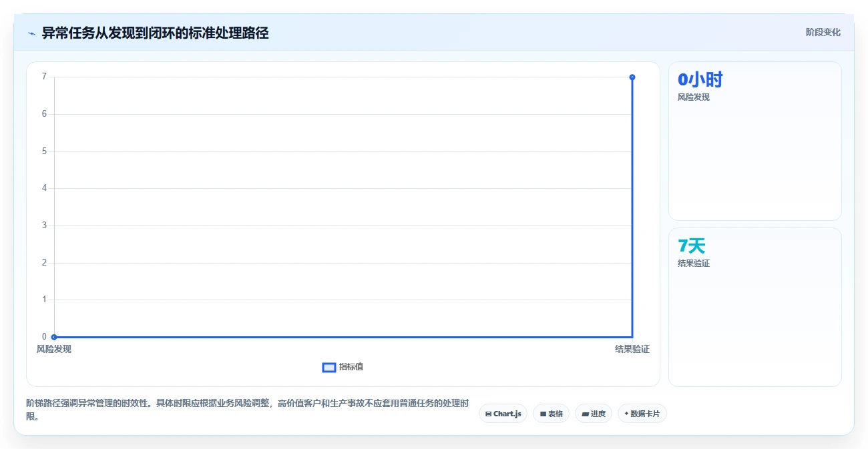Click the icon inside the 进度 tag
The height and width of the screenshot is (449, 868).
[586, 414]
